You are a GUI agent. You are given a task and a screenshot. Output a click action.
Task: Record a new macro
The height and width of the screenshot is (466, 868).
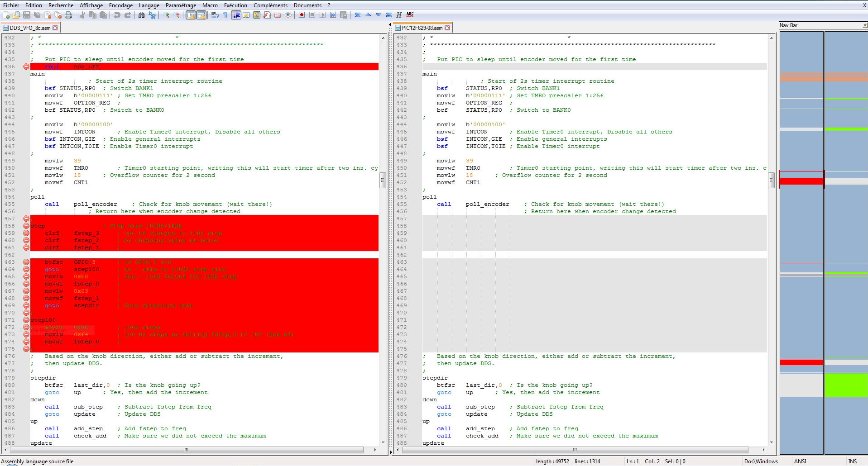[301, 15]
